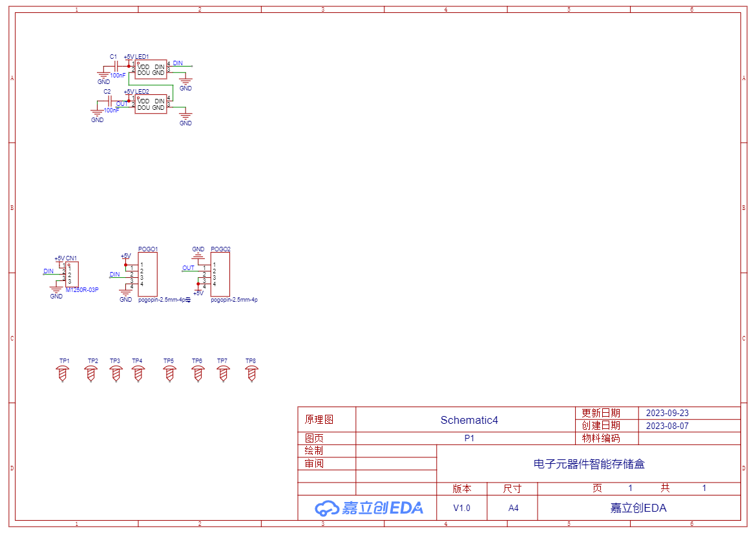Select the TP1 test point symbol
The image size is (756, 533).
coord(62,373)
